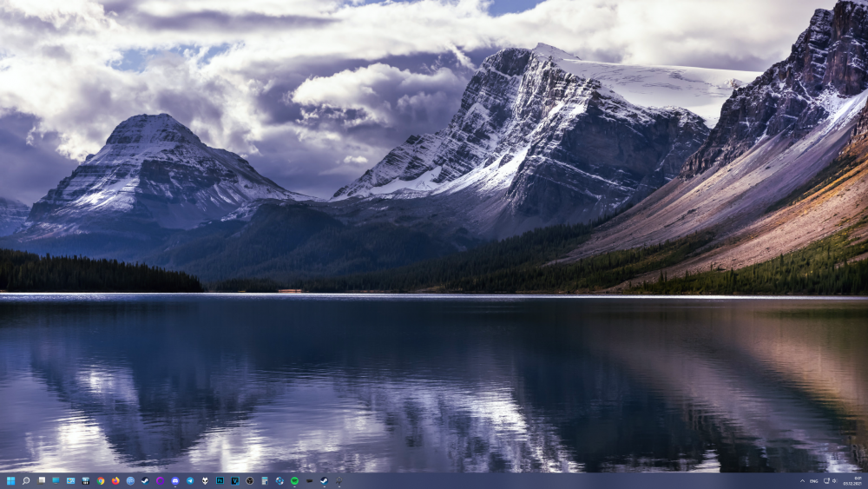The height and width of the screenshot is (489, 868).
Task: Launch Google Chrome from taskbar
Action: point(101,480)
